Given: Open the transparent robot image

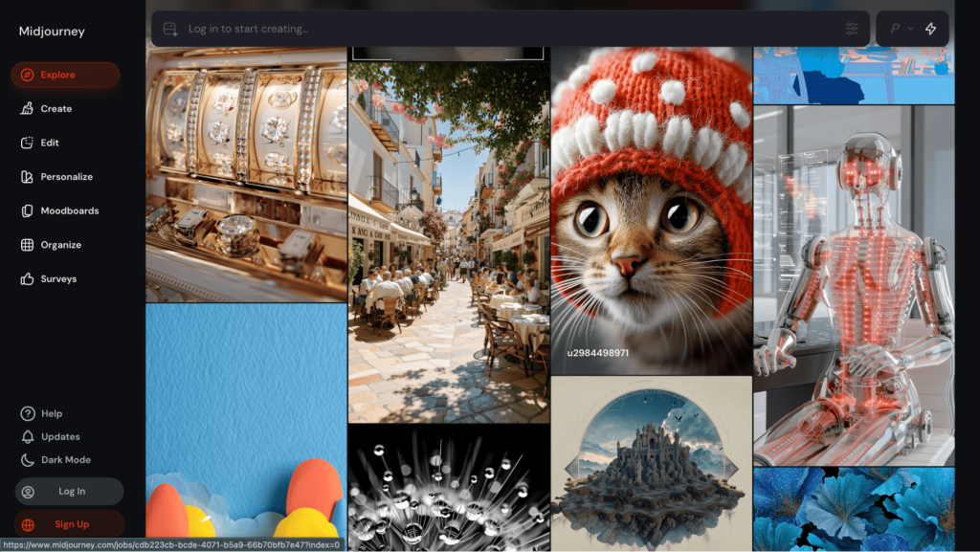Looking at the screenshot, I should (854, 285).
